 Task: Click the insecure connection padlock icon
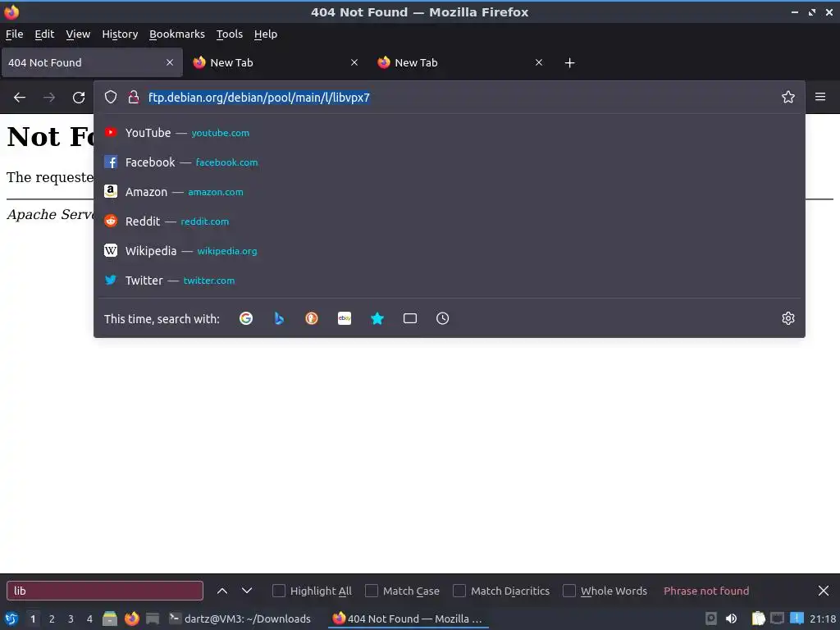click(x=134, y=97)
